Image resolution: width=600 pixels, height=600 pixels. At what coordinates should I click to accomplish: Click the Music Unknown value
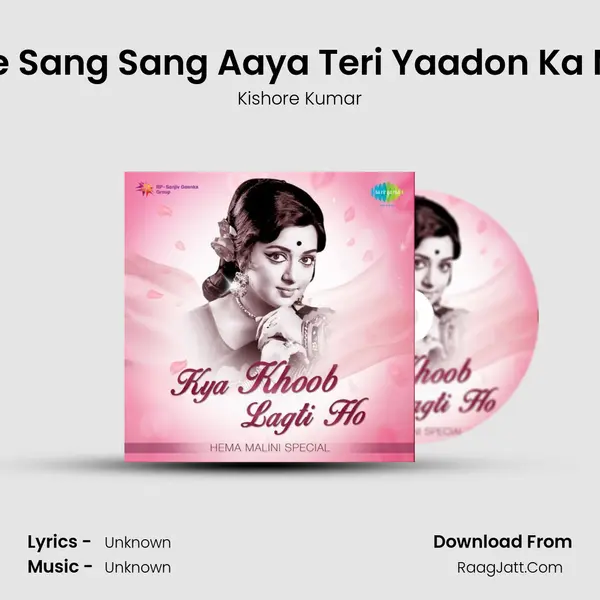pyautogui.click(x=138, y=567)
